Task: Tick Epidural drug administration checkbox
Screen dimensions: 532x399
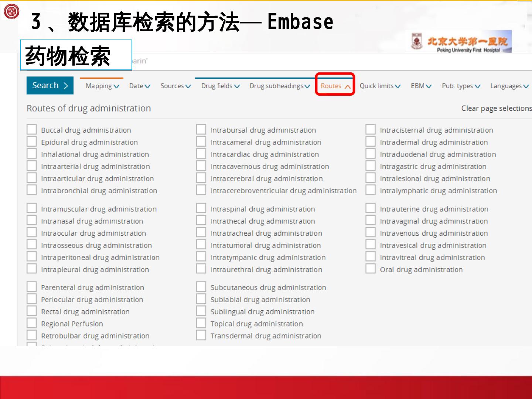Action: (x=32, y=142)
